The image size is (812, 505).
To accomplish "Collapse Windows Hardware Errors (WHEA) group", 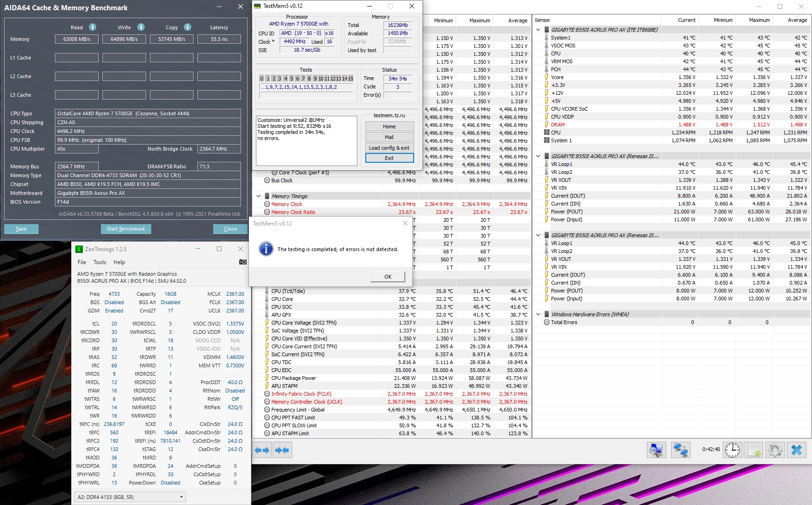I will point(538,314).
